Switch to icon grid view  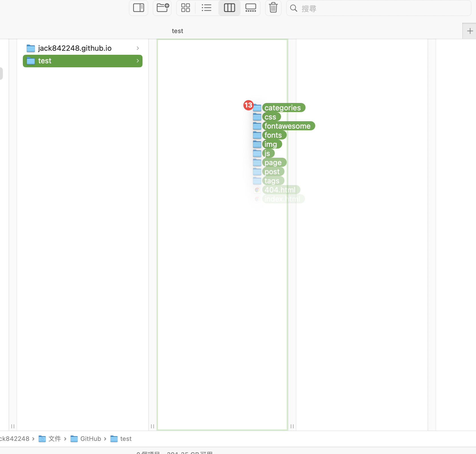[186, 8]
